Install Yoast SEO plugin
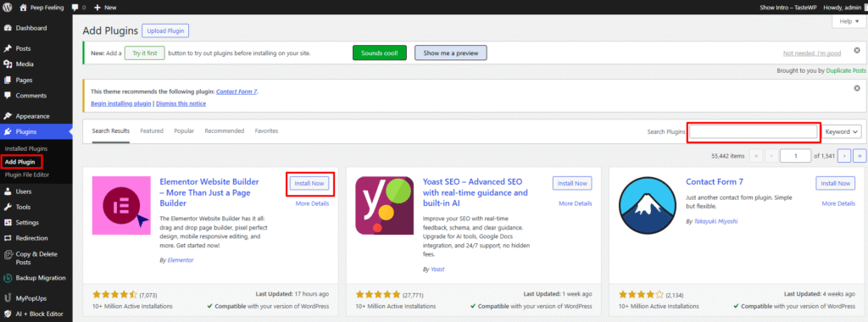Viewport: 868px width, 322px height. [572, 183]
